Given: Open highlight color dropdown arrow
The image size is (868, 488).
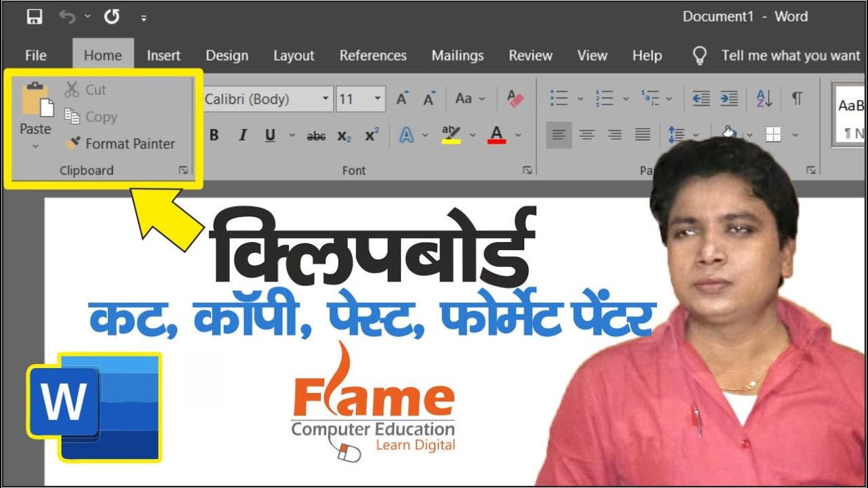Looking at the screenshot, I should click(x=473, y=135).
